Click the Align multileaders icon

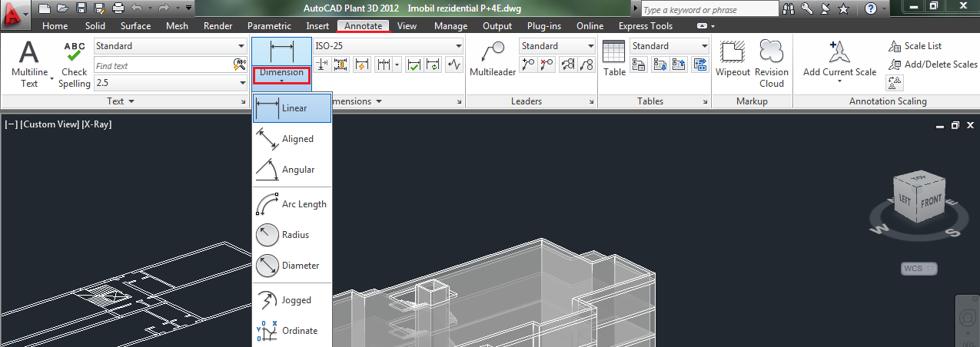(x=569, y=64)
